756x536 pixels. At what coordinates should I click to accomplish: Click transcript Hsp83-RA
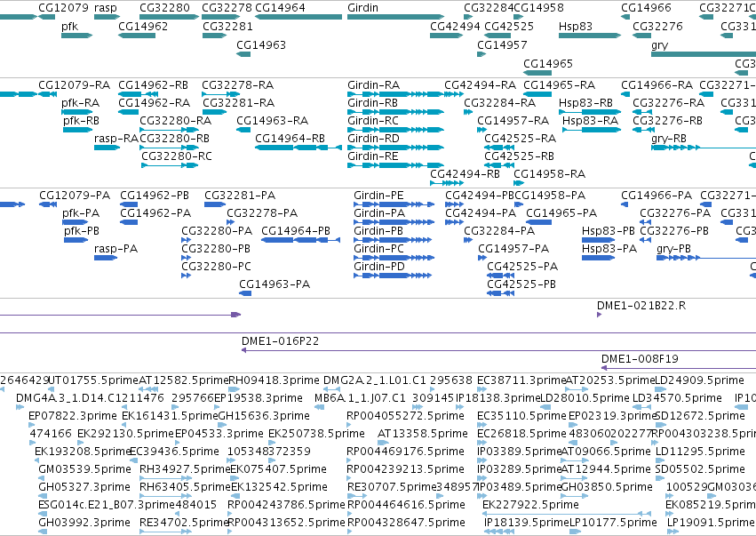click(592, 130)
